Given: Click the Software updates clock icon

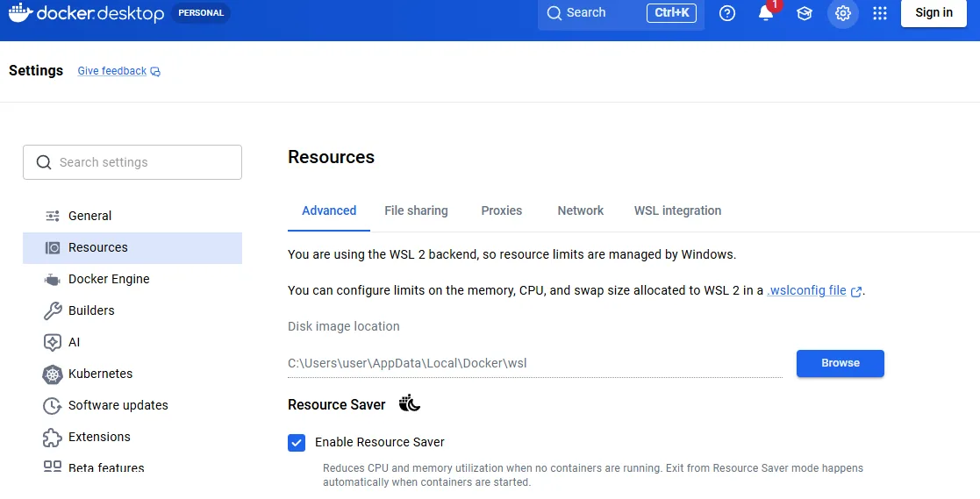Looking at the screenshot, I should click(x=53, y=405).
